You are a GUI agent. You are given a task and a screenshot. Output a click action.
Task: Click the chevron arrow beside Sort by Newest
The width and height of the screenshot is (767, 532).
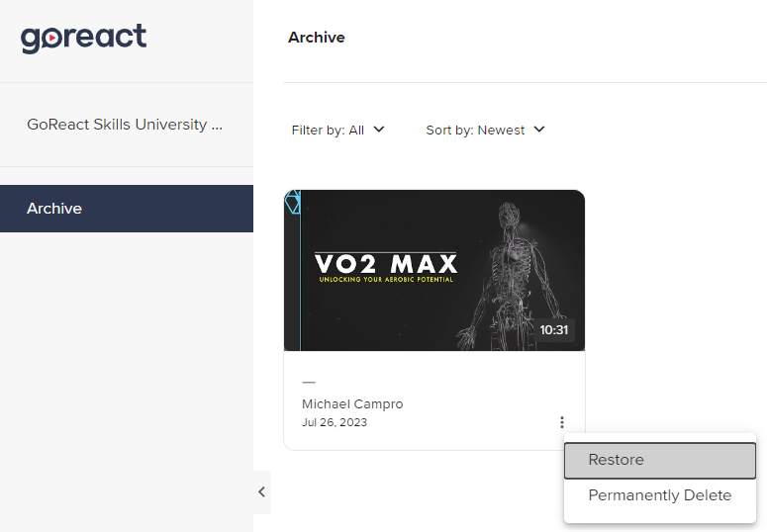pos(539,130)
